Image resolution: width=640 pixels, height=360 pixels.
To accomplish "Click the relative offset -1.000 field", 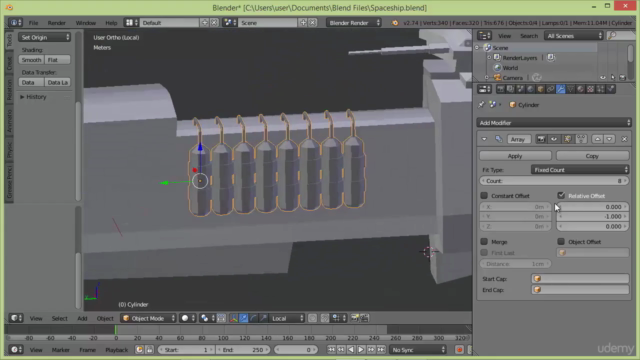I will pos(592,217).
